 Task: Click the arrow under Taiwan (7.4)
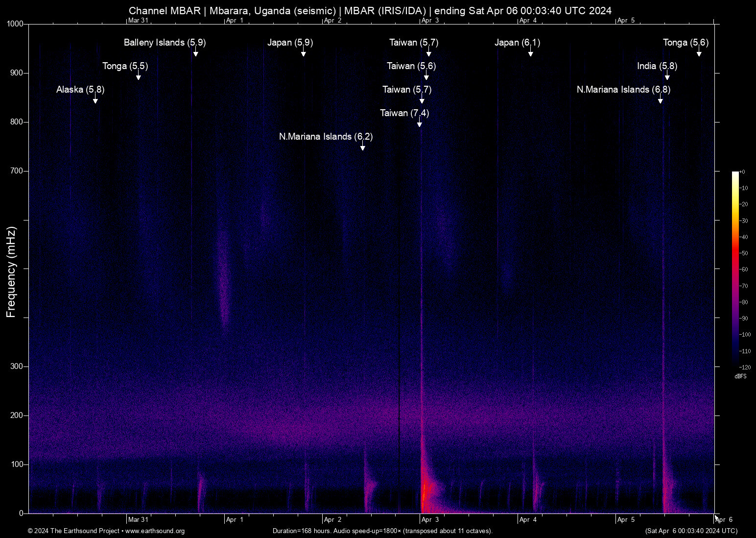tap(420, 124)
